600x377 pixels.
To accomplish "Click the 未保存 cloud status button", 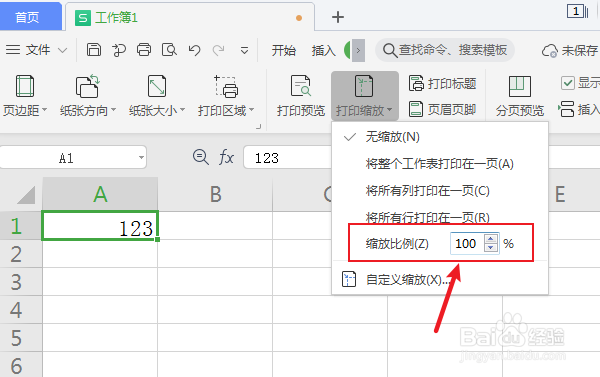I will (570, 50).
